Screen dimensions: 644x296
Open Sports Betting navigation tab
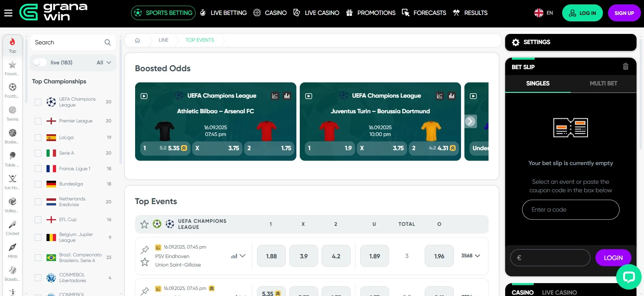(x=163, y=13)
